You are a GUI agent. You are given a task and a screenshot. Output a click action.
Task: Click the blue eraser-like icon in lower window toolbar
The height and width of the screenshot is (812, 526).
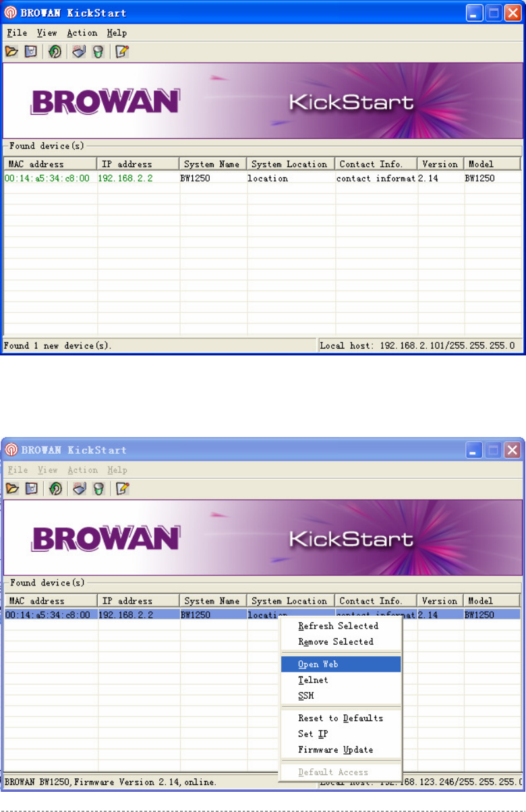pyautogui.click(x=79, y=488)
